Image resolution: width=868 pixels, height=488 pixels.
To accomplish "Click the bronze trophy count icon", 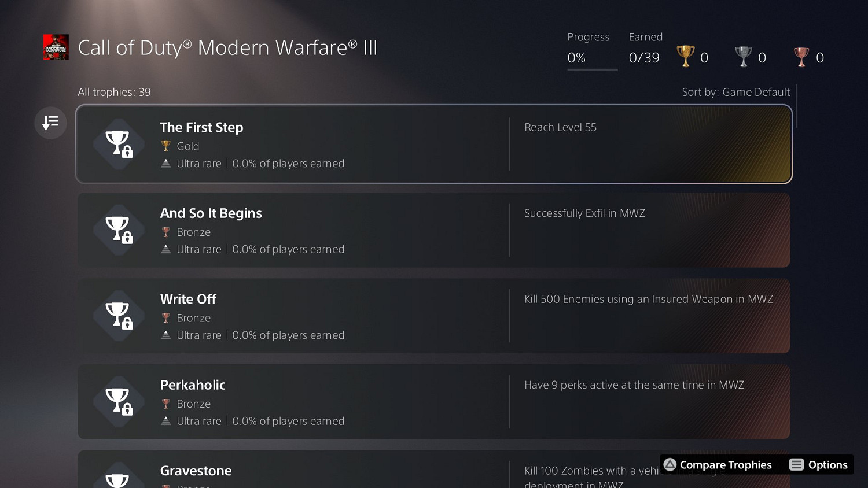I will pyautogui.click(x=801, y=57).
